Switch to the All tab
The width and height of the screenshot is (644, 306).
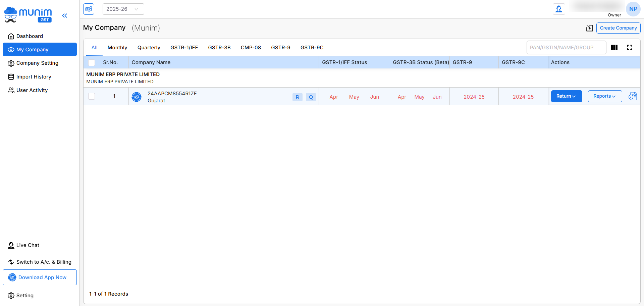95,48
